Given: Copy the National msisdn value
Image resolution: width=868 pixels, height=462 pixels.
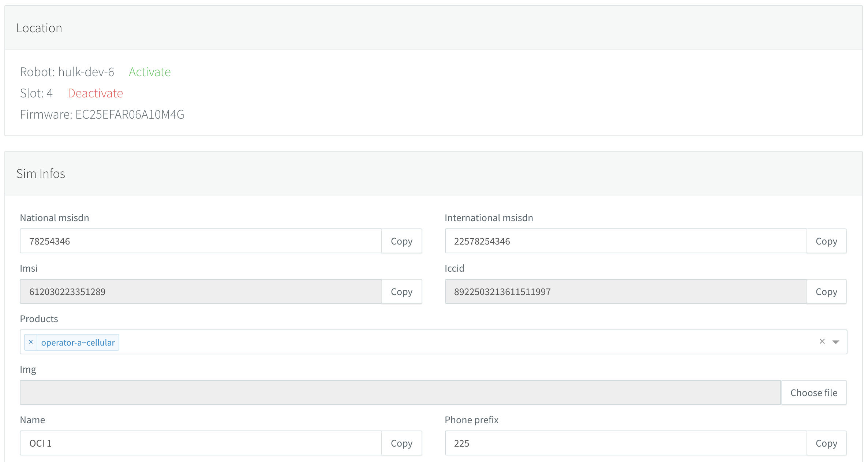Looking at the screenshot, I should pyautogui.click(x=401, y=241).
